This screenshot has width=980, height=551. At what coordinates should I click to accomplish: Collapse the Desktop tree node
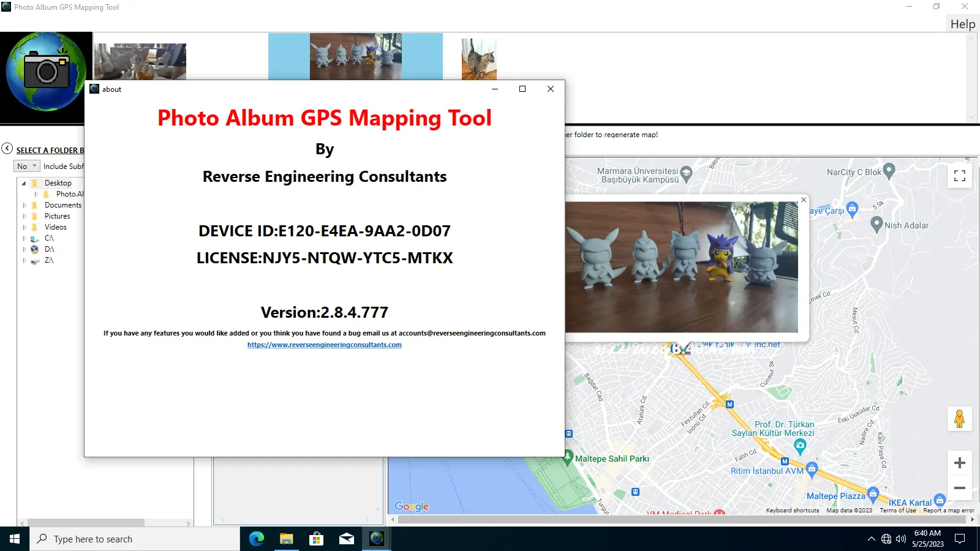24,183
